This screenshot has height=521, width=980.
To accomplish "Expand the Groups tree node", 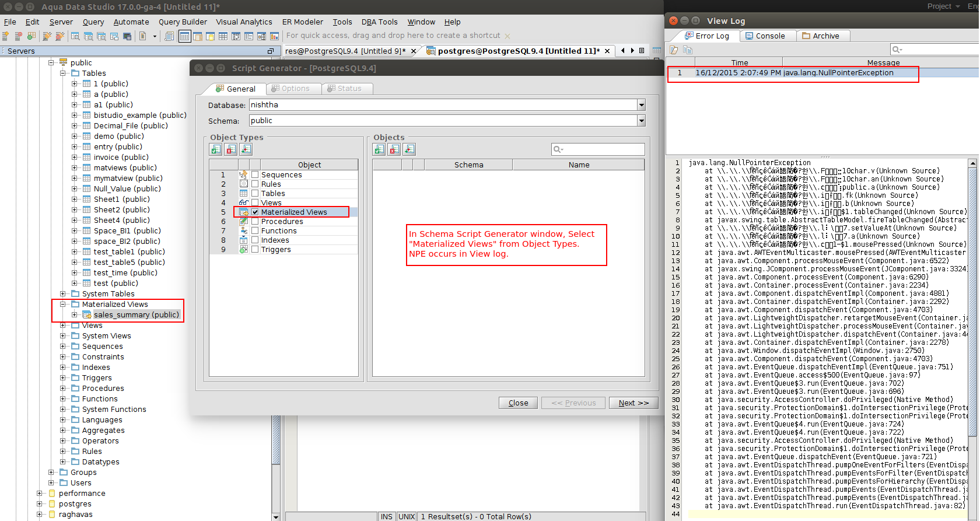I will pyautogui.click(x=51, y=473).
